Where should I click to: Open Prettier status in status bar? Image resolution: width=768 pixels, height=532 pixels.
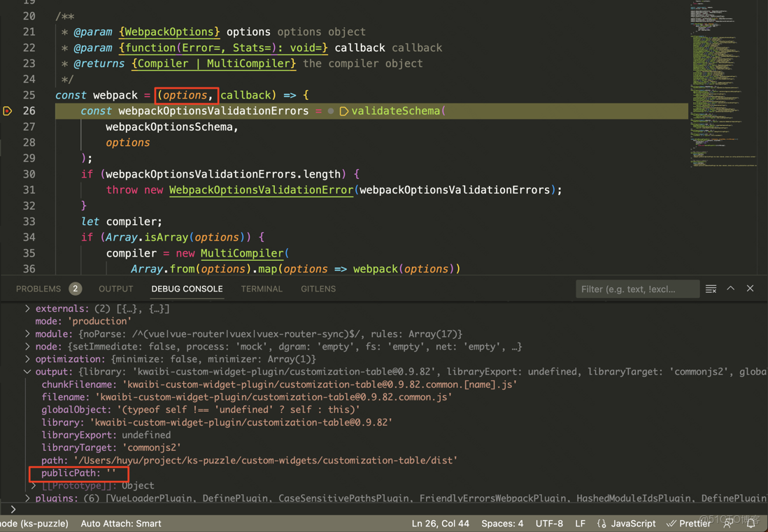[689, 523]
